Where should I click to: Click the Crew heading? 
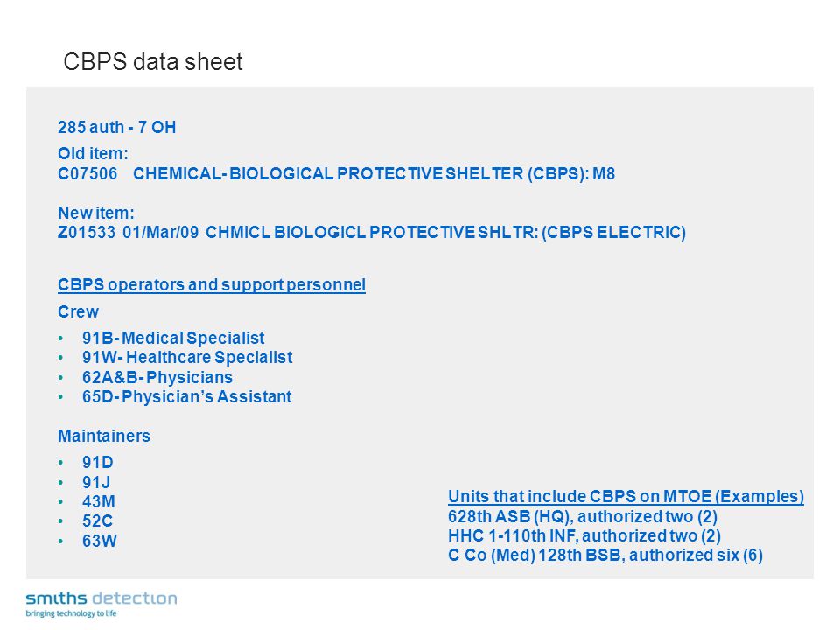[x=78, y=311]
